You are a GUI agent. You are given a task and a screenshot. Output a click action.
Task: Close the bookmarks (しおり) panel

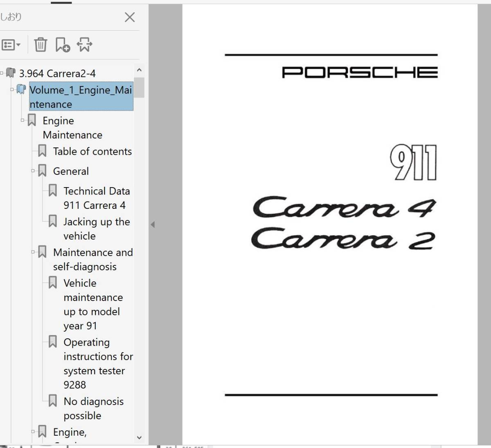pos(130,17)
